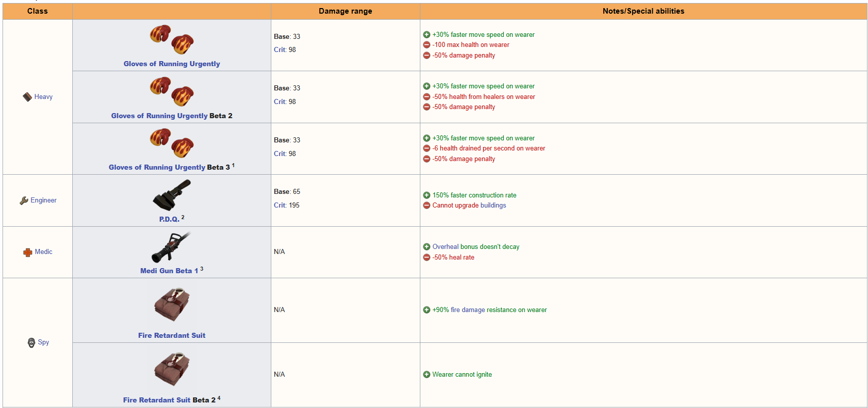Screen dimensions: 868x408
Task: Click plus icon for move speed in Beta 3 row
Action: (x=426, y=138)
